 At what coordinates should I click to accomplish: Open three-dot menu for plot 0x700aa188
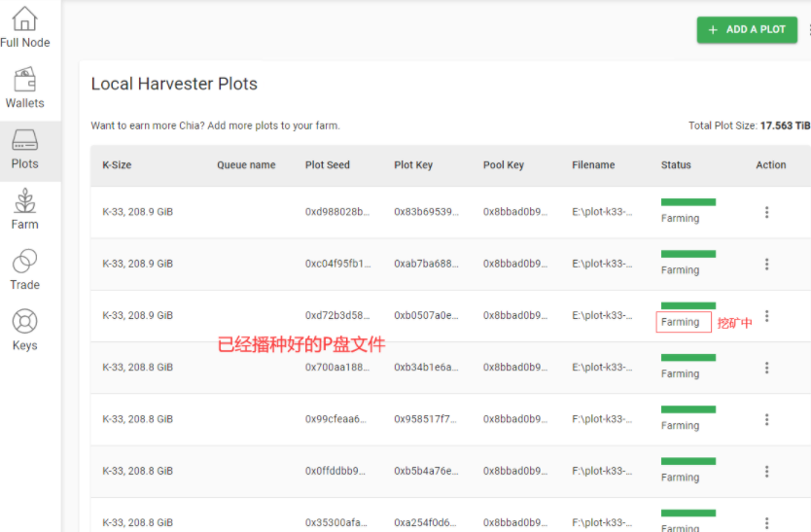766,368
